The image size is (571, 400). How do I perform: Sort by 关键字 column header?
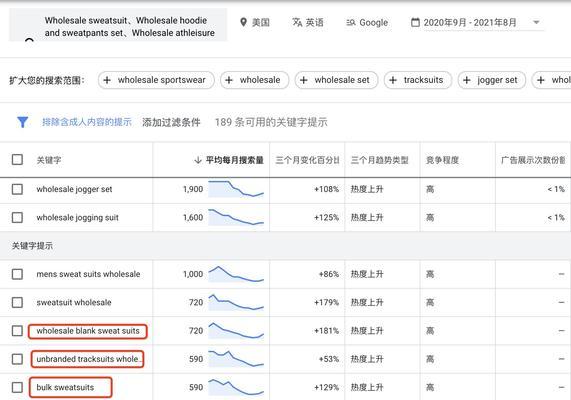pyautogui.click(x=49, y=160)
